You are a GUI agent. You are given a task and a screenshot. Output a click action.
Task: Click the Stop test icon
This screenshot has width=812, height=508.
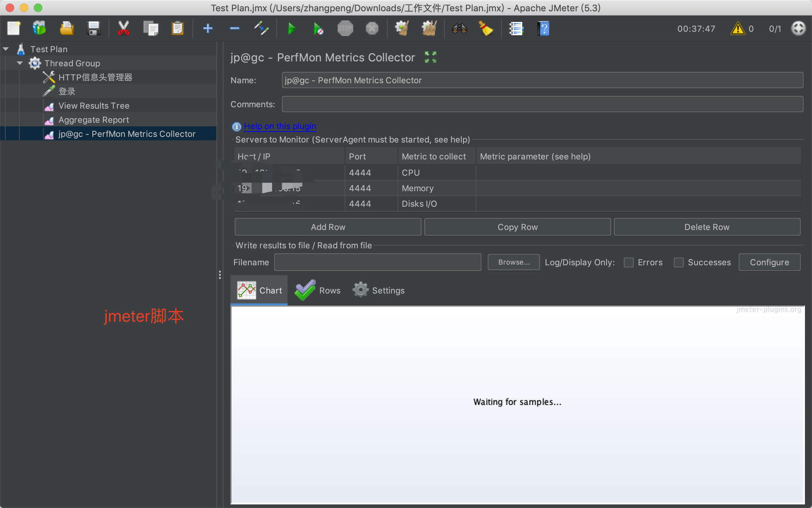point(345,29)
